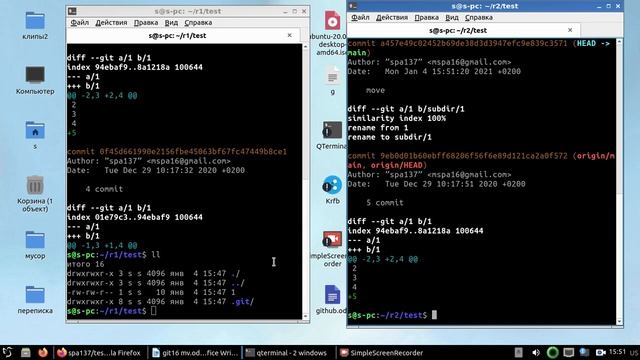Launch Firefox from the quick-launch icon
The width and height of the screenshot is (640, 360).
pos(43,352)
